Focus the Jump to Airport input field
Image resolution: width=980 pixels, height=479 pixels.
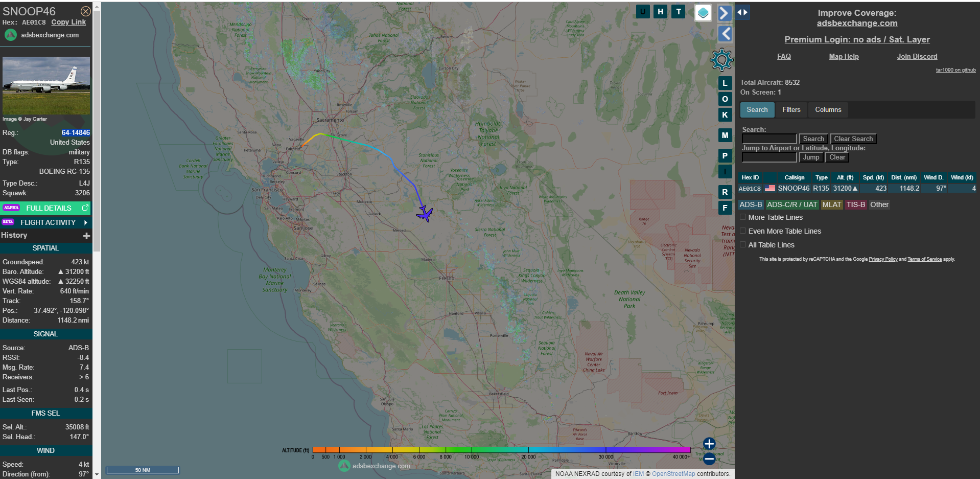tap(769, 157)
